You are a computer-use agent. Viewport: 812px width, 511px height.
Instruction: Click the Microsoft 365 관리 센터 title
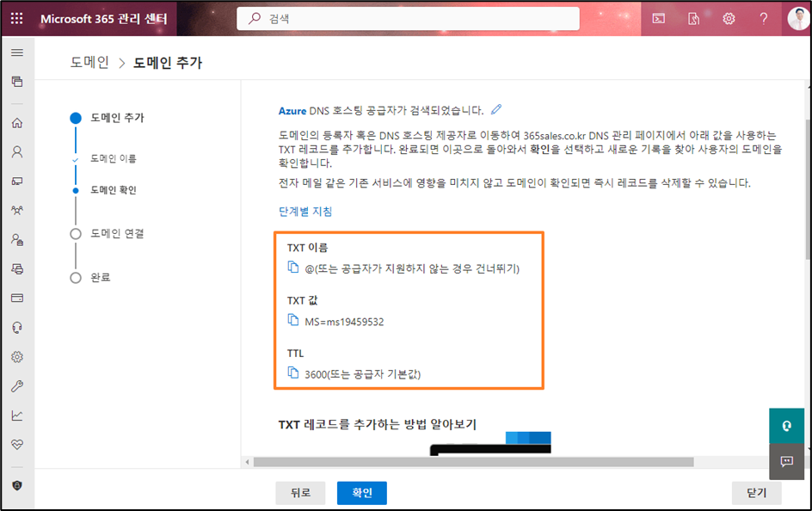tap(104, 19)
